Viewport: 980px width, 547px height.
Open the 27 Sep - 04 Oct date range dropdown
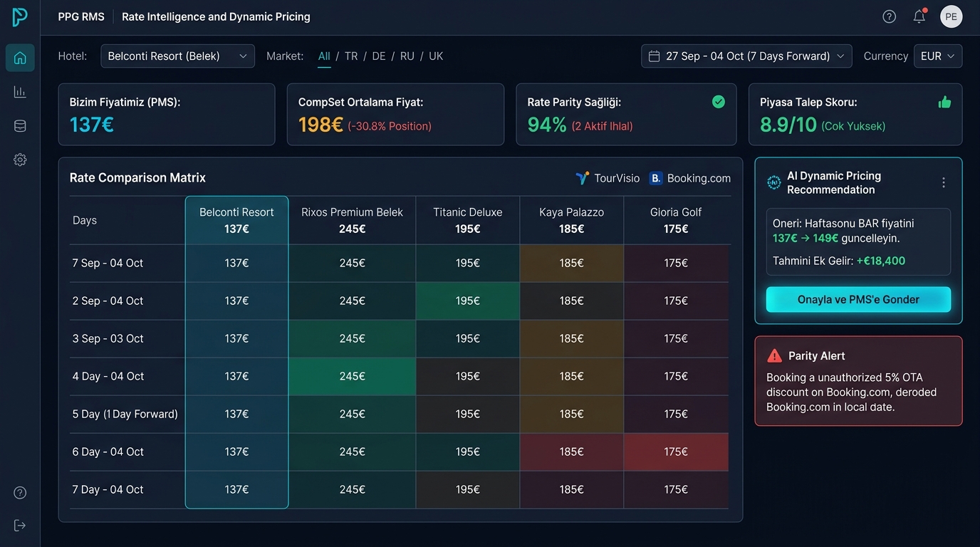click(746, 56)
